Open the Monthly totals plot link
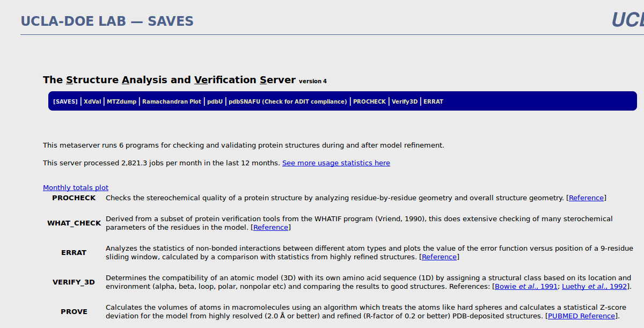This screenshot has height=328, width=644. coord(76,187)
